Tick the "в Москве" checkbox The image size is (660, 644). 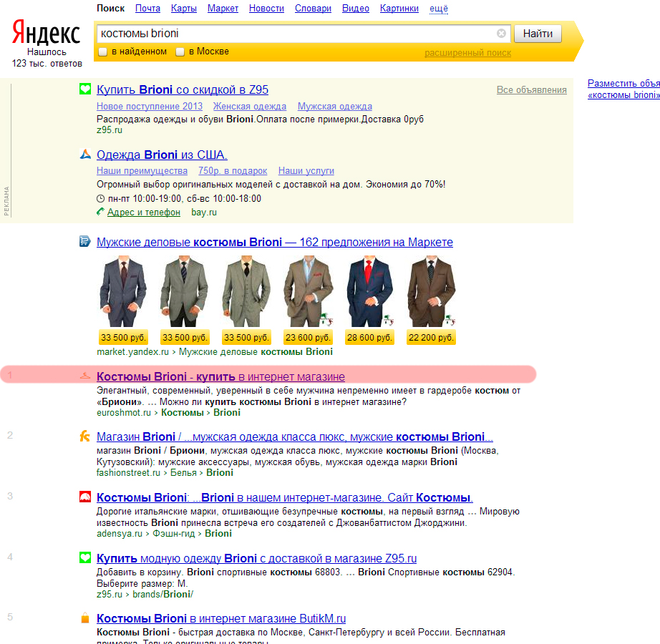(x=180, y=52)
